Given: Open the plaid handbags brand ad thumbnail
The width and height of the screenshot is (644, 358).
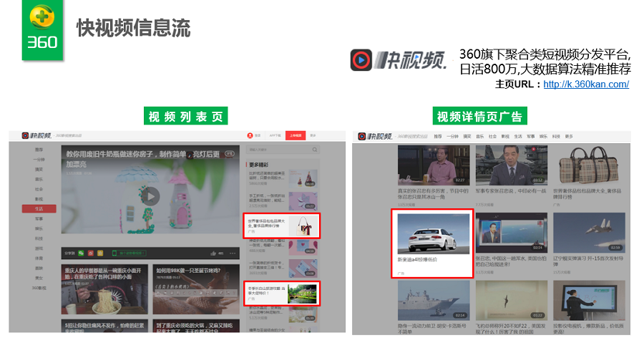Looking at the screenshot, I should coord(589,165).
